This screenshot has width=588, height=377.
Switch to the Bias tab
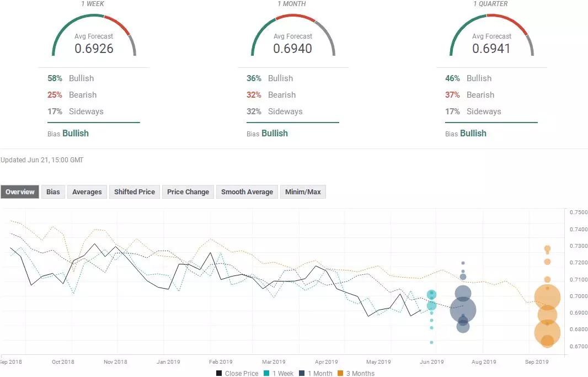(x=53, y=192)
